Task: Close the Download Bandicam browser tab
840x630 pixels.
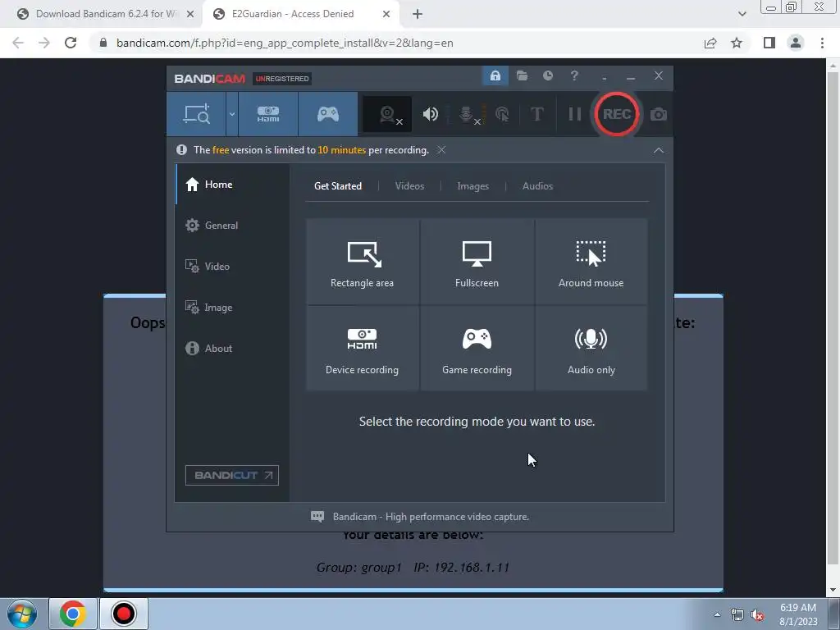Action: pos(190,15)
